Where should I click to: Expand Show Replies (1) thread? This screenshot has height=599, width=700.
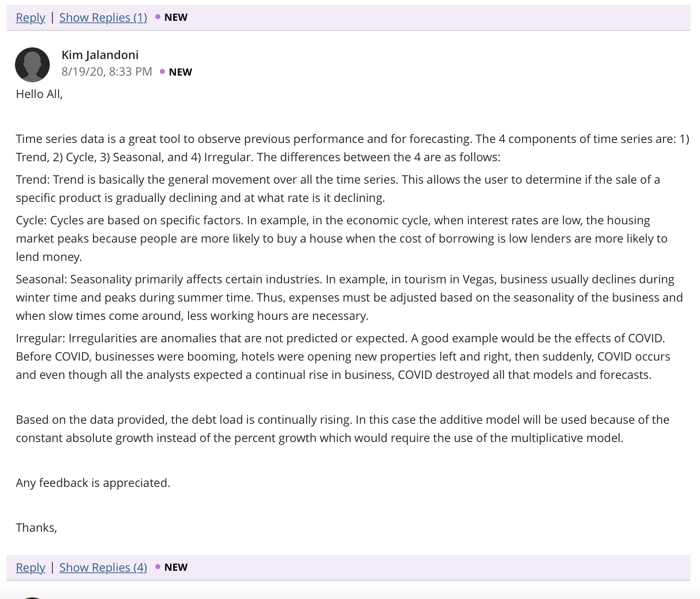(x=103, y=17)
